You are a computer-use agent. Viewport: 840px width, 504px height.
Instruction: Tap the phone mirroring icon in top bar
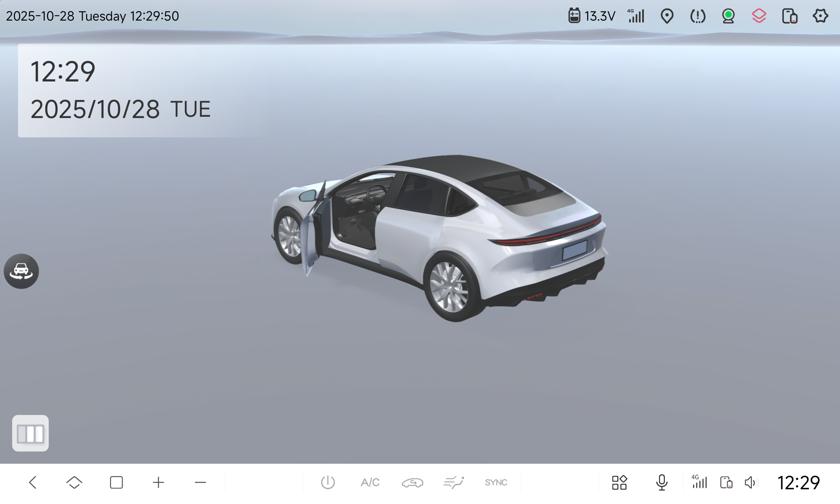click(x=789, y=16)
